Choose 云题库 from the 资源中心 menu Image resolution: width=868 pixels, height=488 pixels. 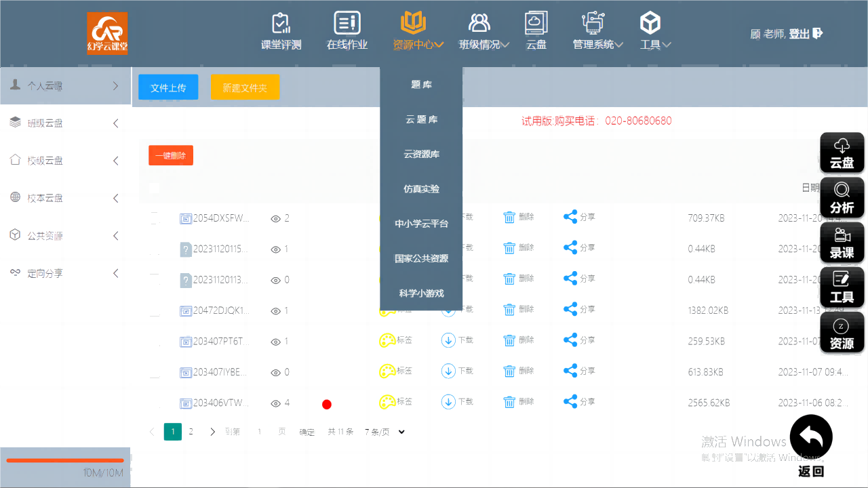coord(420,119)
